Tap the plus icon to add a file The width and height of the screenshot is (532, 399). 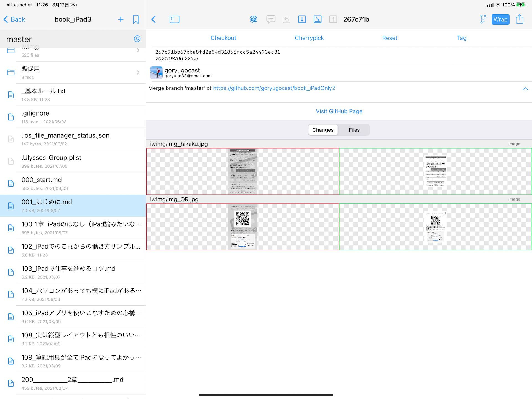pos(121,19)
